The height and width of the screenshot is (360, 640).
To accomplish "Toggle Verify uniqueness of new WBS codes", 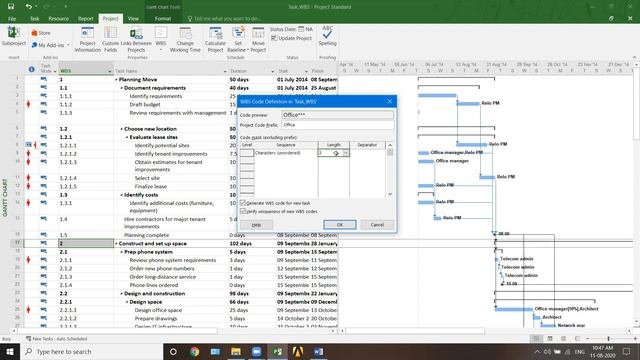I will point(243,211).
